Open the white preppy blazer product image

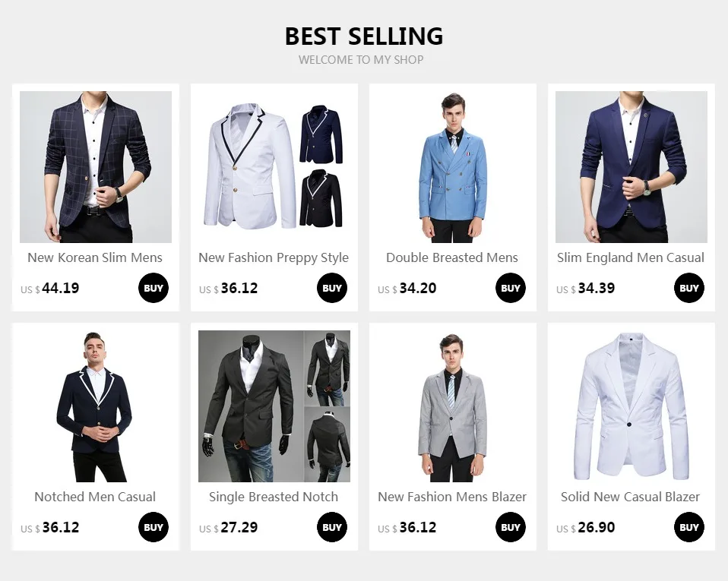coord(274,166)
